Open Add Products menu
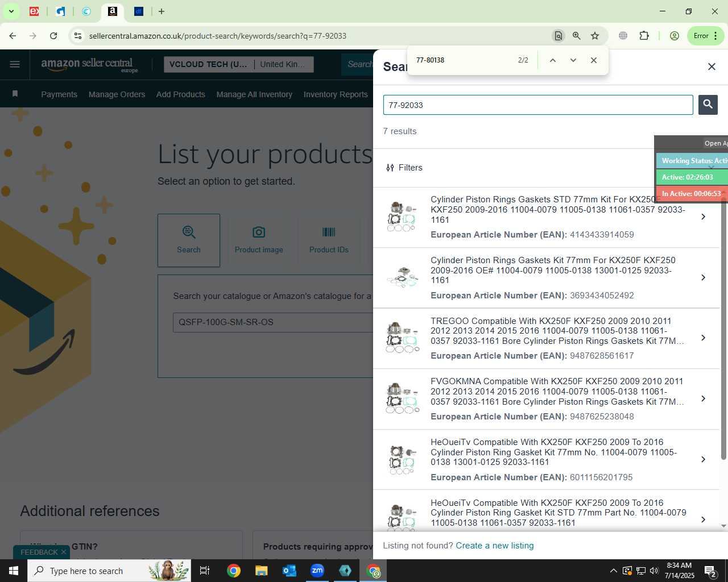The height and width of the screenshot is (582, 728). click(x=181, y=94)
